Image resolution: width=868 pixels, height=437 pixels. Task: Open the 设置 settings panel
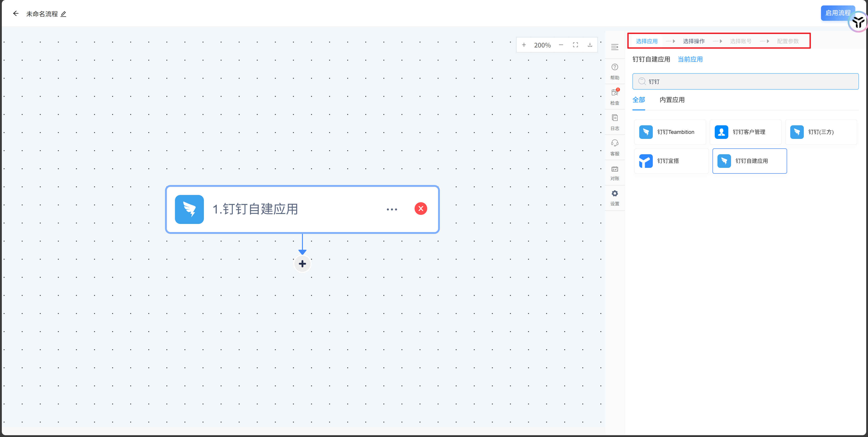point(615,197)
